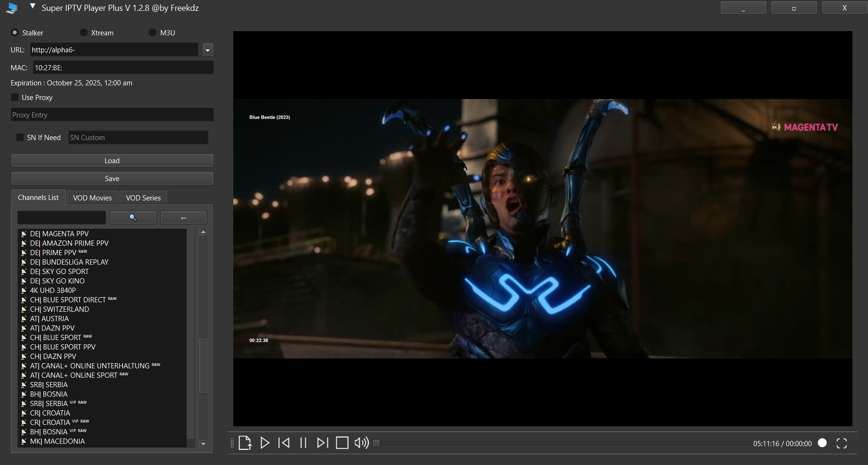Click satellite icon beside SRB| SERBIA
Screen dimensions: 868x465
[x=24, y=385]
